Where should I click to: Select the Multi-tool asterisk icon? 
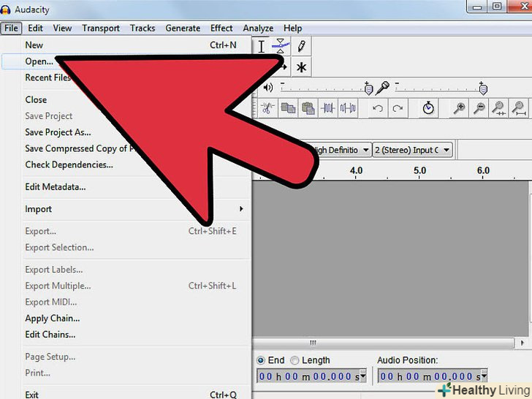301,67
